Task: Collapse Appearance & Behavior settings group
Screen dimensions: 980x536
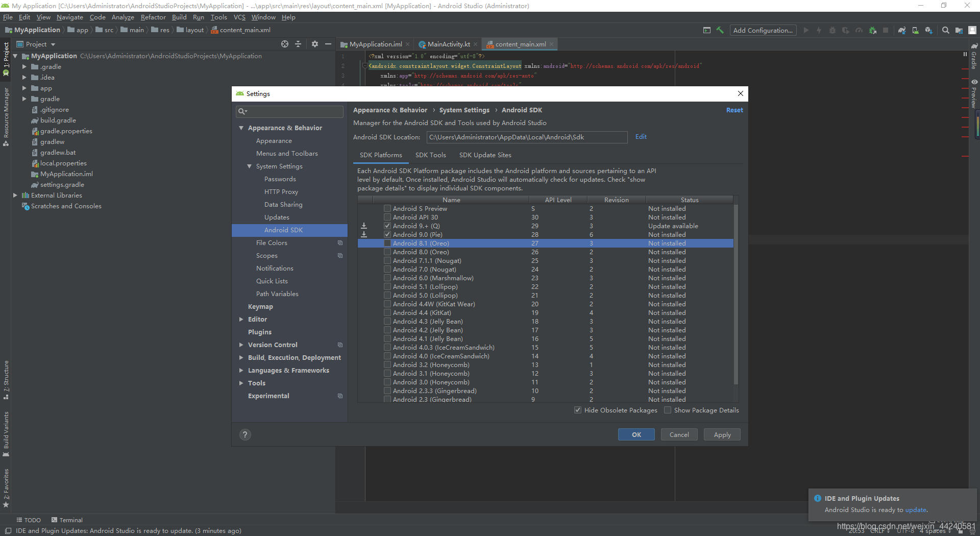Action: pyautogui.click(x=241, y=128)
